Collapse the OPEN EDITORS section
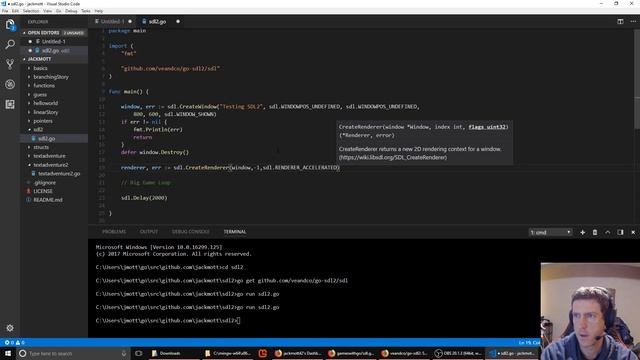The width and height of the screenshot is (640, 360). click(54, 33)
